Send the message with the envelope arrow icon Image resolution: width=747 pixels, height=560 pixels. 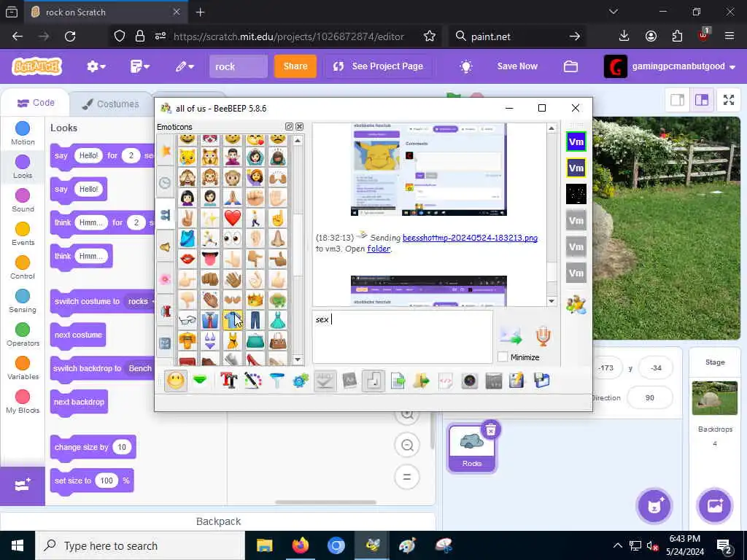coord(511,336)
